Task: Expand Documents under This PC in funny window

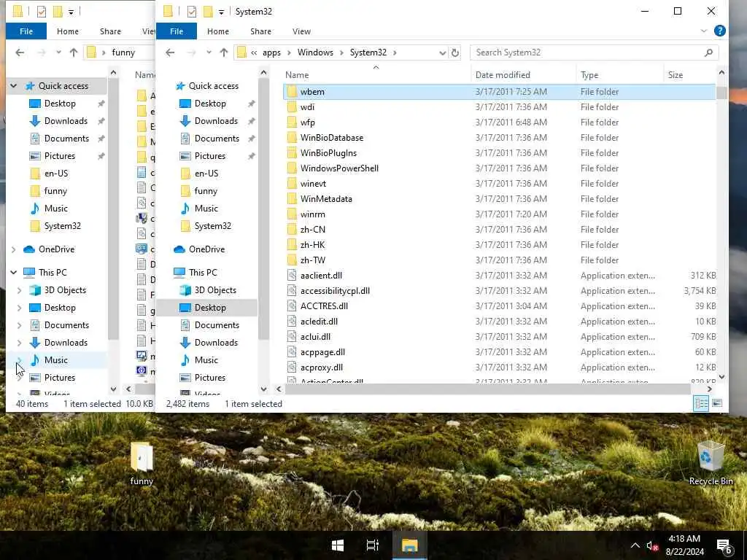Action: 19,325
